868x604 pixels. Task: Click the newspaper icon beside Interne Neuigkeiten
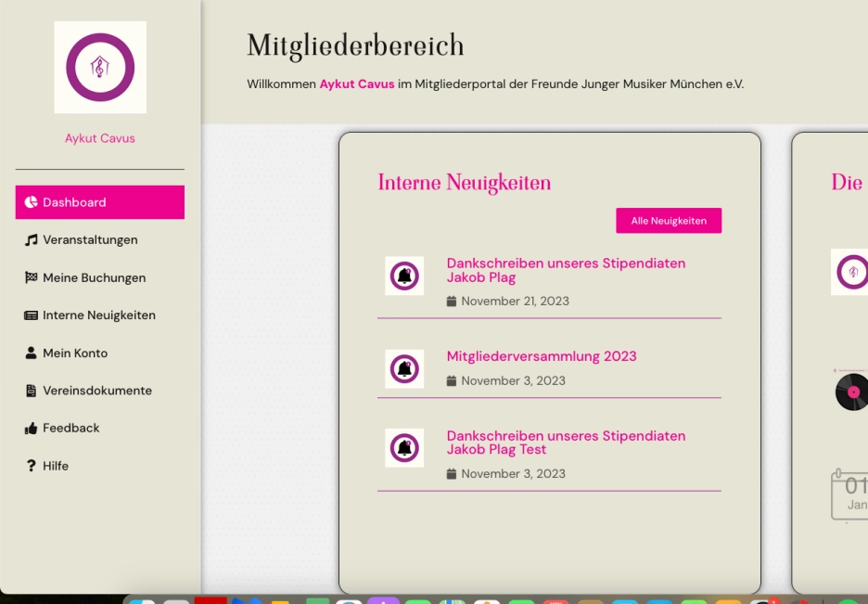[x=32, y=315]
